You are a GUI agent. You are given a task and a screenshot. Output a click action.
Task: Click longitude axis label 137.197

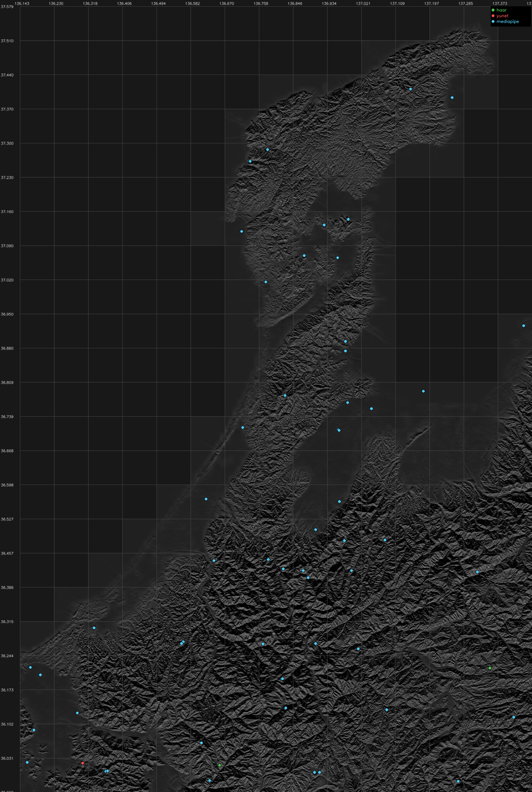431,3
